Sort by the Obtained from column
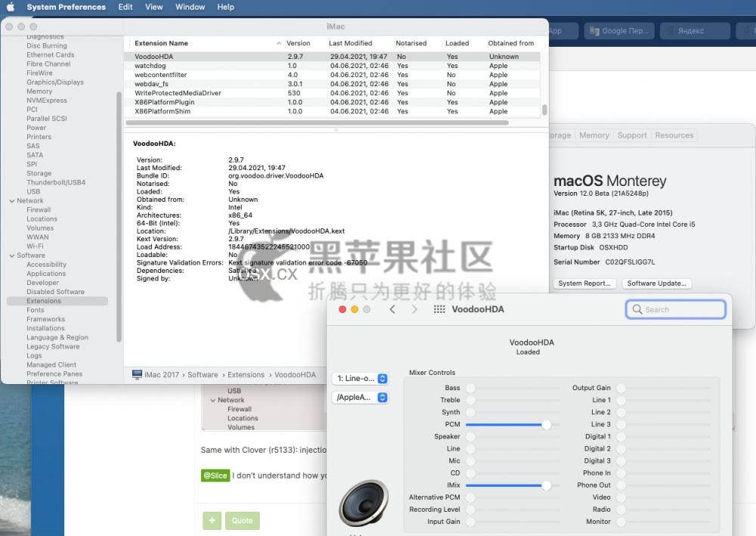The width and height of the screenshot is (756, 536). point(511,43)
